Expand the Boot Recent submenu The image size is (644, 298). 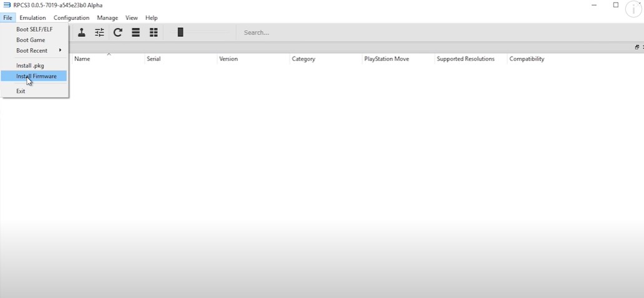pos(34,50)
